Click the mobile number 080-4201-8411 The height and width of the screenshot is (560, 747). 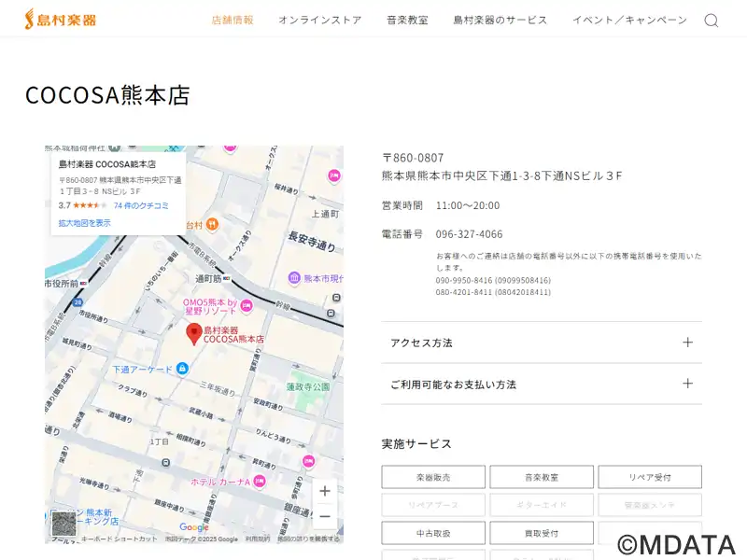(493, 292)
